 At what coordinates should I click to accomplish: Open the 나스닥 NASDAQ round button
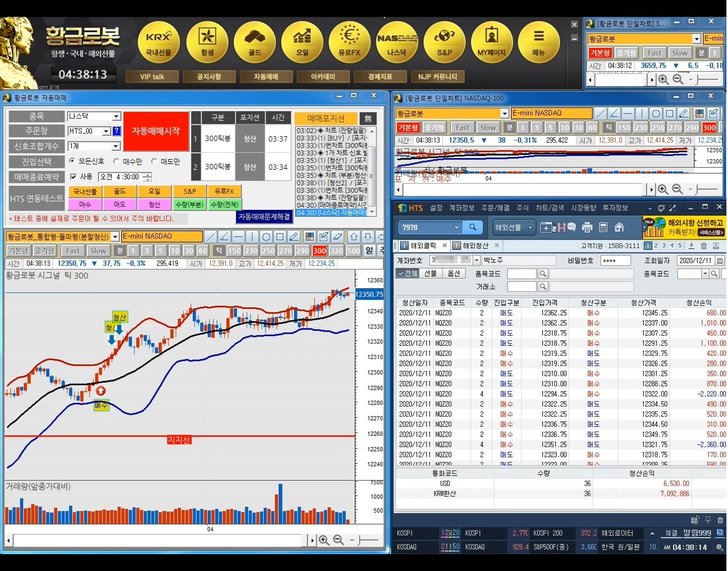(397, 42)
